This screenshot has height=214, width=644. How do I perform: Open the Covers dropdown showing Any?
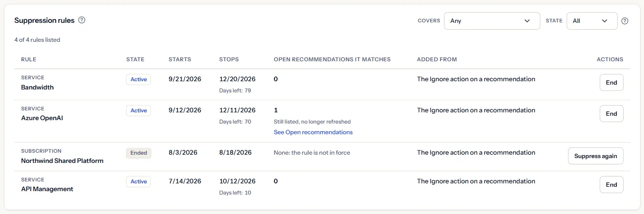tap(492, 21)
